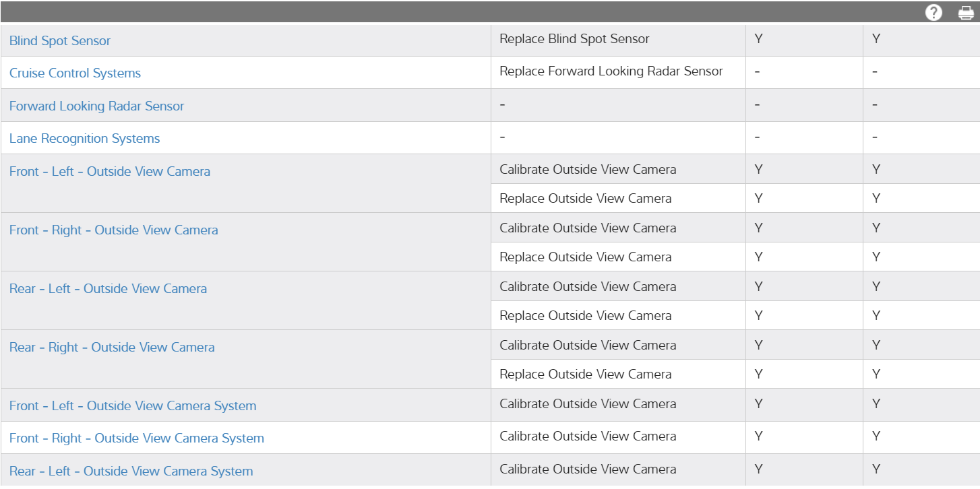980x489 pixels.
Task: Open Front - Left - Outside View Camera System link
Action: click(x=133, y=405)
